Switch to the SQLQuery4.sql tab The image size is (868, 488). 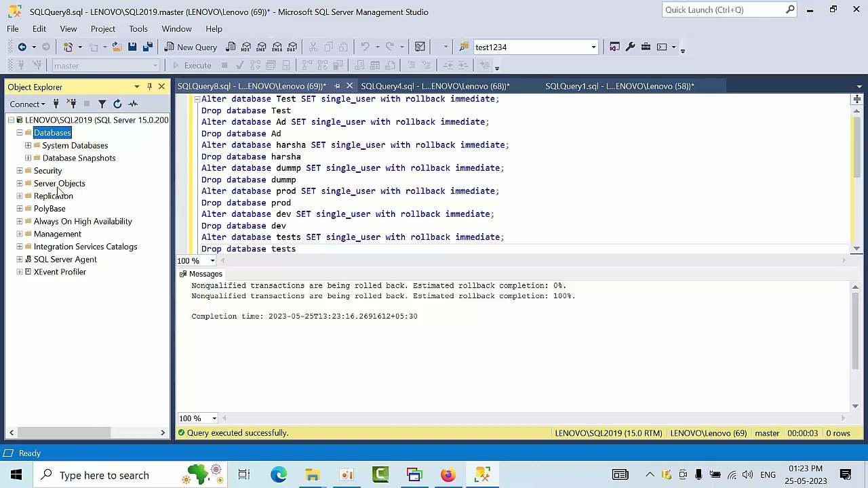tap(435, 86)
